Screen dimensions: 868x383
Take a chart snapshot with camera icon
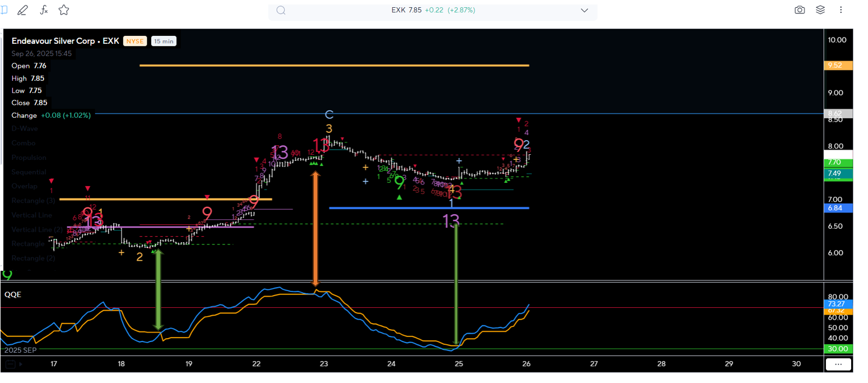click(800, 10)
